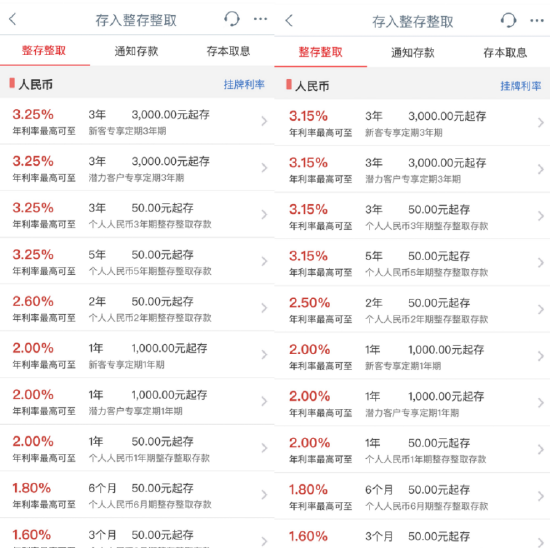
Task: Switch to 通知存款 tab on the right screen
Action: pyautogui.click(x=413, y=53)
